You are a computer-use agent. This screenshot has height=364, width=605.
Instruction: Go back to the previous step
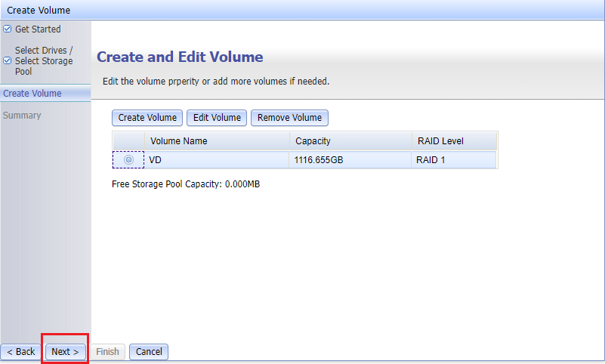pos(21,352)
